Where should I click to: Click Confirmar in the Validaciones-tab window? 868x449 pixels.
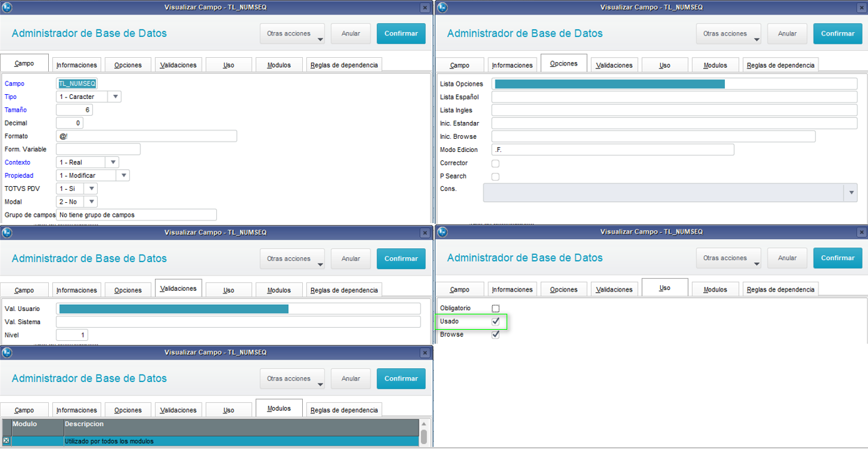coord(401,259)
